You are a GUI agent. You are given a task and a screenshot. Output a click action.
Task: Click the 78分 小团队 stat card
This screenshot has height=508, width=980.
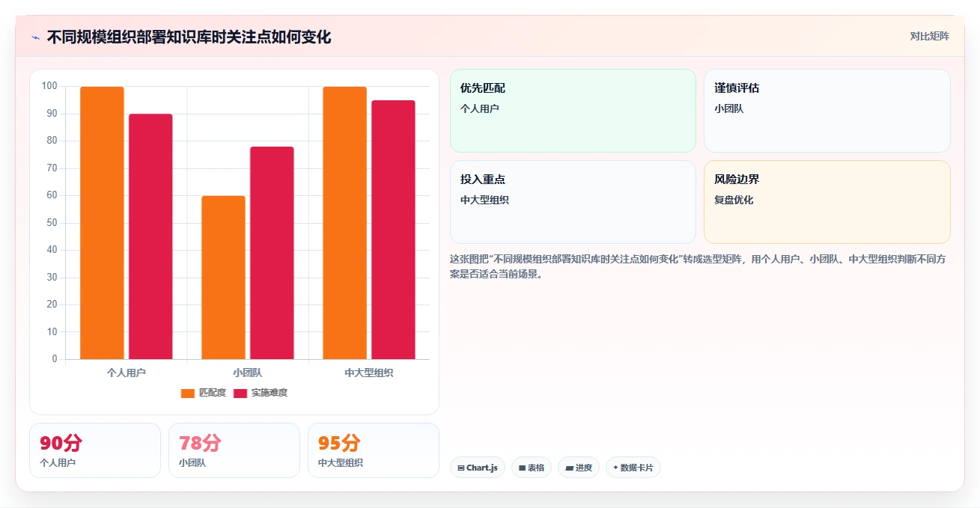(234, 450)
